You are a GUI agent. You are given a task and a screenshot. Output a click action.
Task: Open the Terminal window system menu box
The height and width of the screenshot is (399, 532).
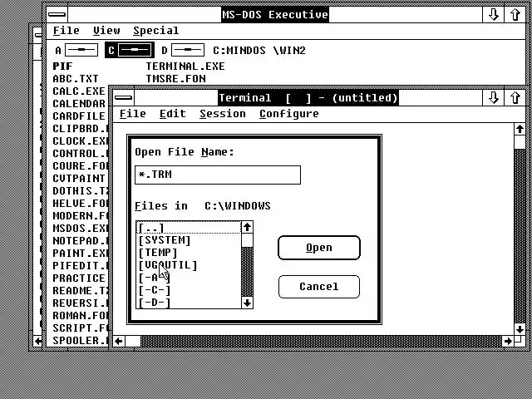(124, 98)
